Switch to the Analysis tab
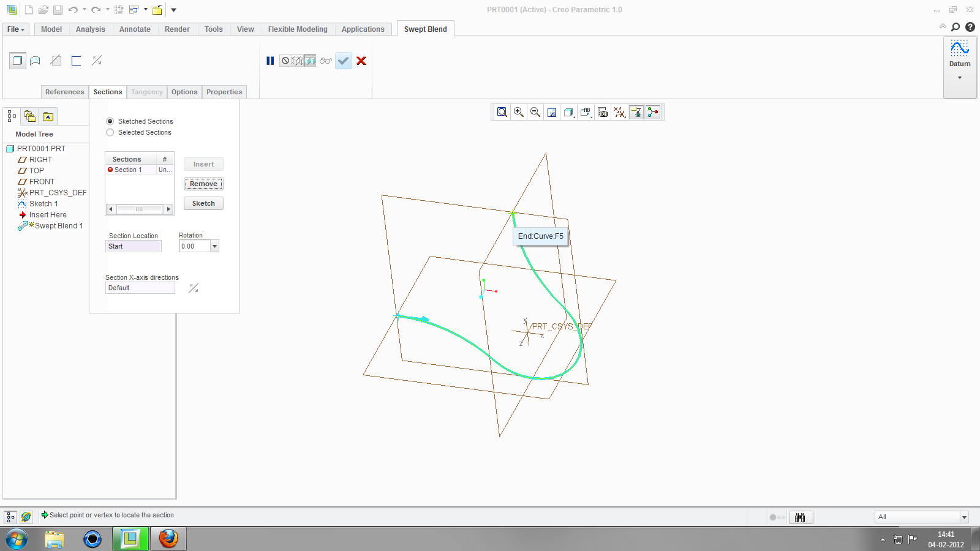This screenshot has height=551, width=980. [x=91, y=29]
